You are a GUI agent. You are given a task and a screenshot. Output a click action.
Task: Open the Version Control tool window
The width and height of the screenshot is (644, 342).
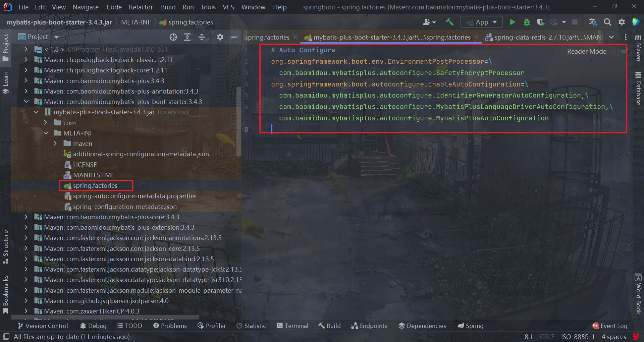43,326
